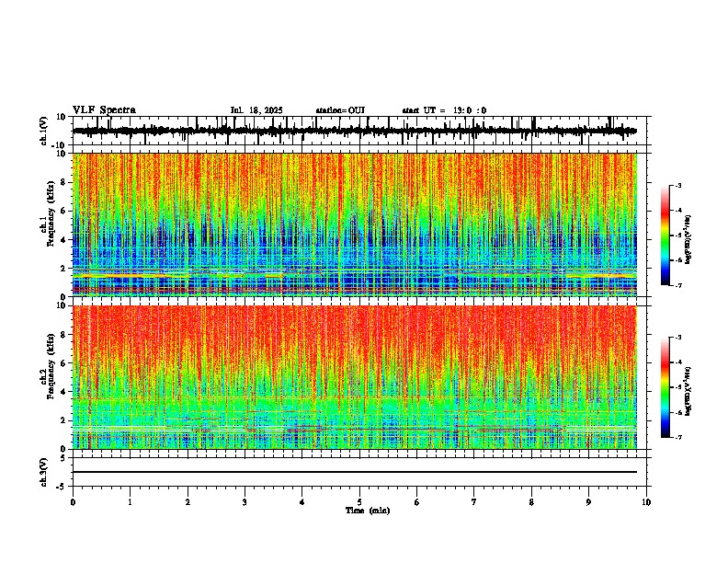
Task: Click the 'ch.3(V)' axis label
Action: pyautogui.click(x=44, y=472)
